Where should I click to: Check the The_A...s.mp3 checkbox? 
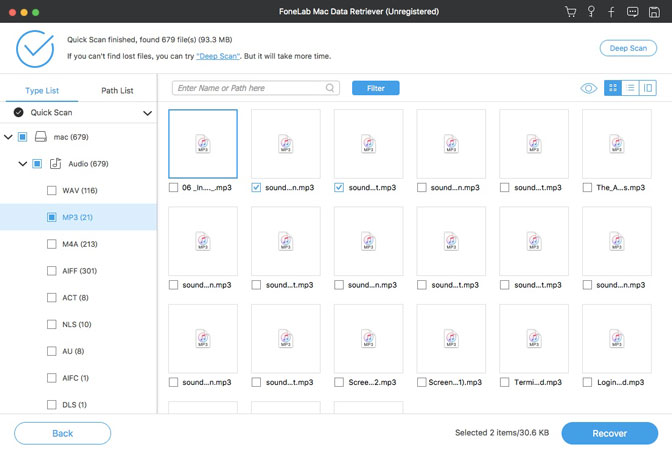pos(587,187)
